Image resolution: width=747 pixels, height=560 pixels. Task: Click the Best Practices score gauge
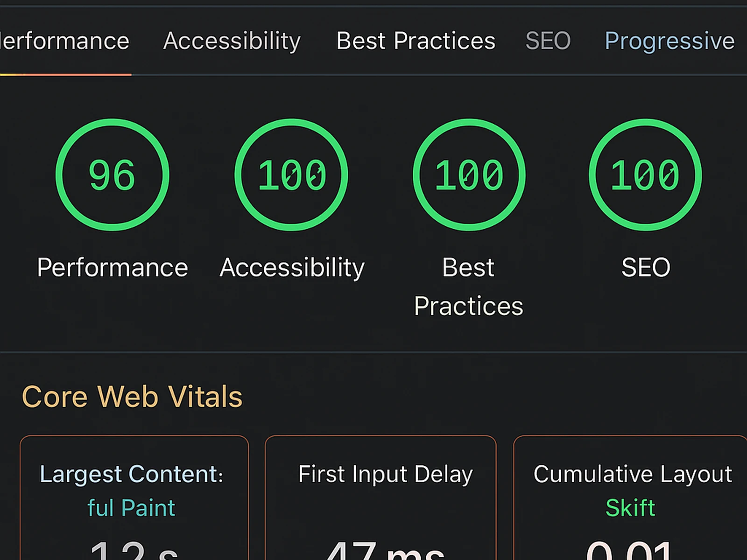click(469, 175)
